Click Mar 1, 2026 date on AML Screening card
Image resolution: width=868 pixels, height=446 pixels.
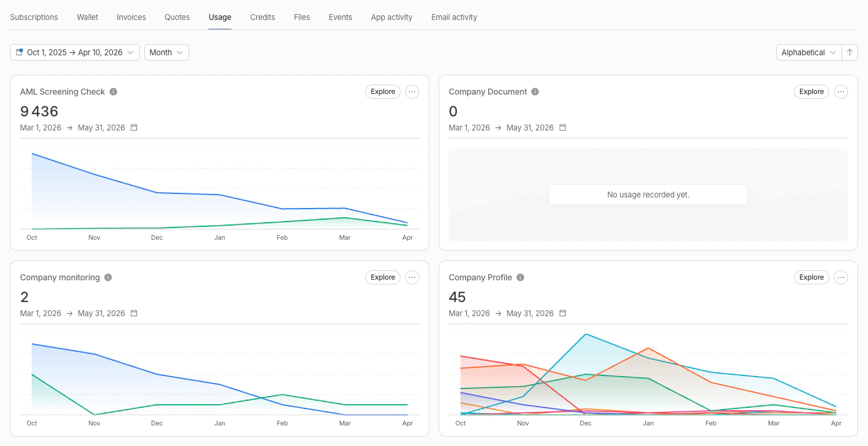(41, 128)
